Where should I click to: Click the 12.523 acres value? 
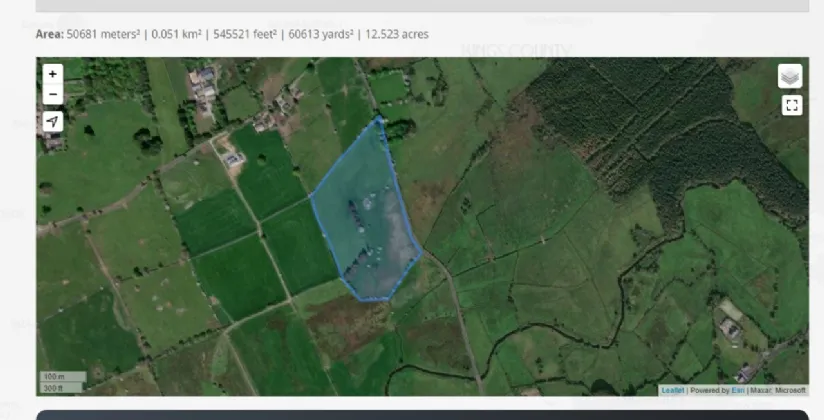397,34
